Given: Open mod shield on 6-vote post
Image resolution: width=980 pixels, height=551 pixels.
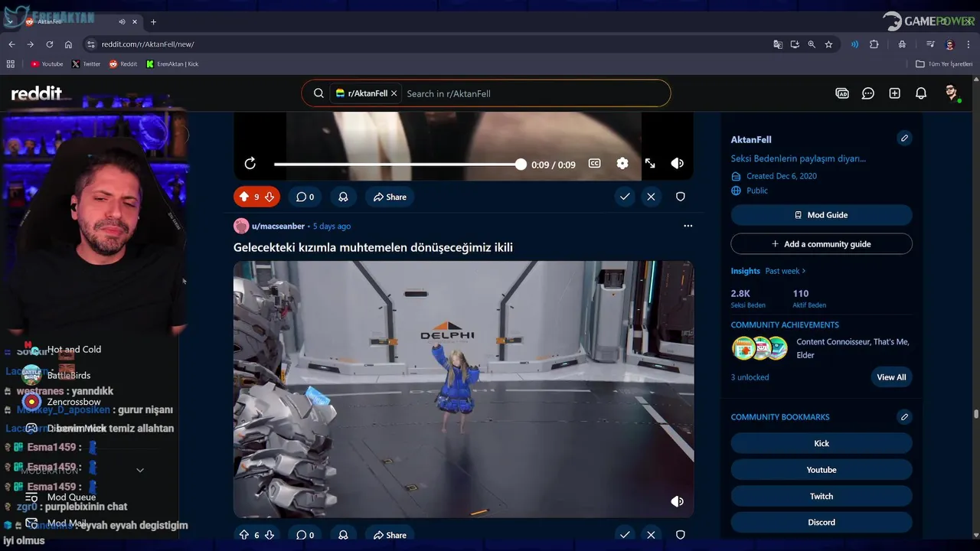Looking at the screenshot, I should coord(680,535).
